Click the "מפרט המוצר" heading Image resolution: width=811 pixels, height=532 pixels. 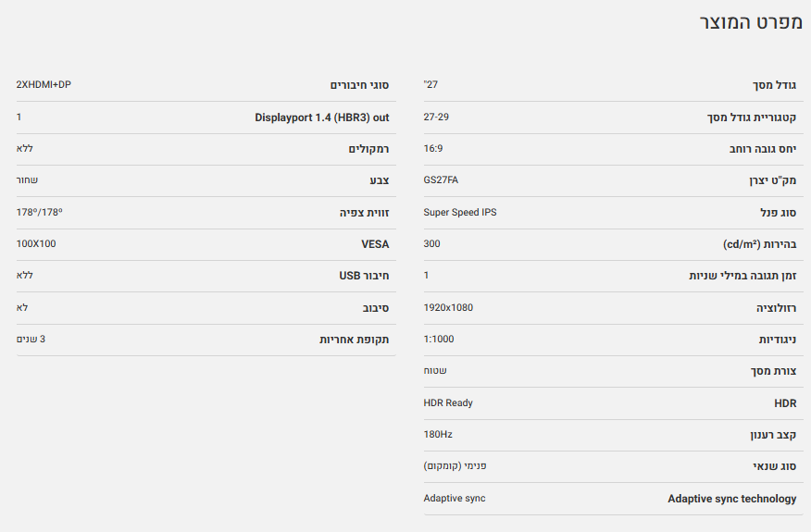click(748, 22)
